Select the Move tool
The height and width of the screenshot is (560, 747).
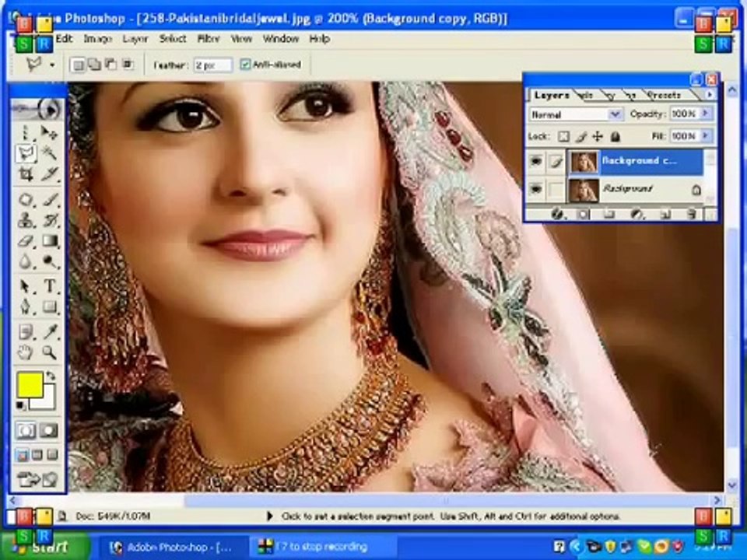pyautogui.click(x=49, y=132)
